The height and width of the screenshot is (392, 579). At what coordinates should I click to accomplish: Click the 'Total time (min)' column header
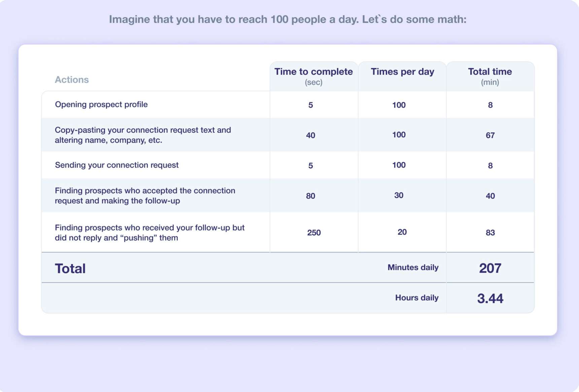[490, 76]
